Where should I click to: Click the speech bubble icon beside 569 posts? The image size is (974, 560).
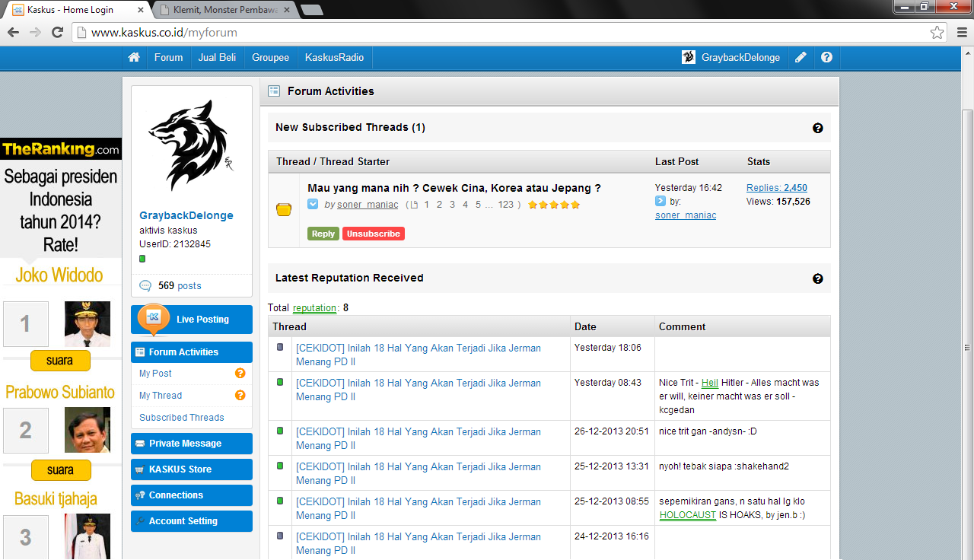(145, 286)
